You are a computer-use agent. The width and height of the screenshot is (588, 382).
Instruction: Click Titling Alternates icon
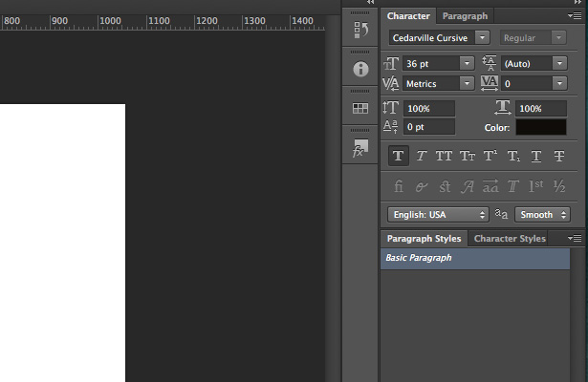pyautogui.click(x=513, y=186)
